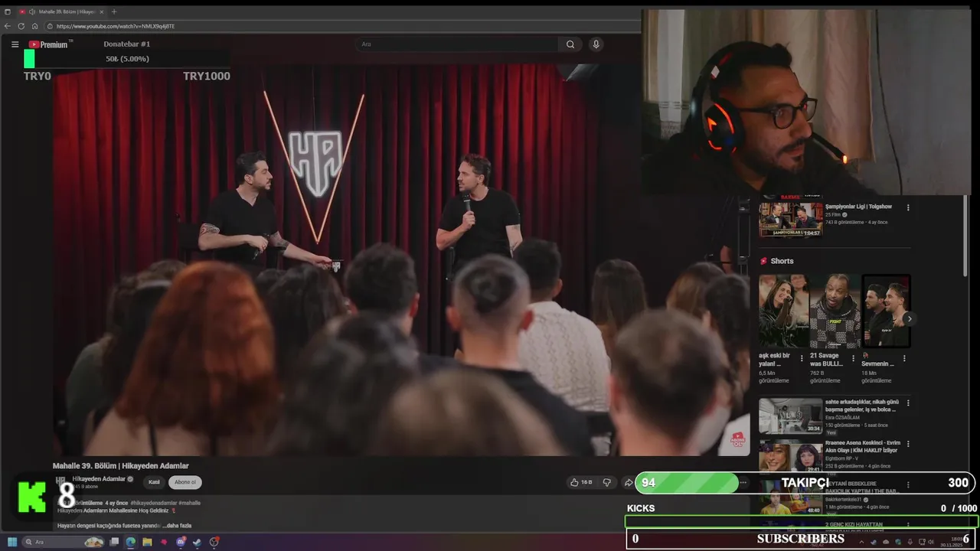Open options for sahte arkadaşlıklar video
The image size is (980, 551).
pyautogui.click(x=908, y=402)
